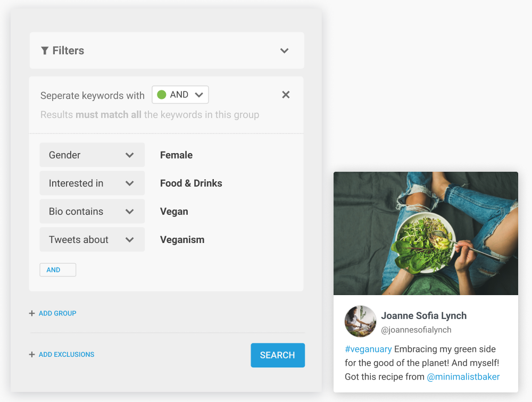Image resolution: width=532 pixels, height=402 pixels.
Task: Click the ADD GROUP link
Action: click(x=57, y=313)
